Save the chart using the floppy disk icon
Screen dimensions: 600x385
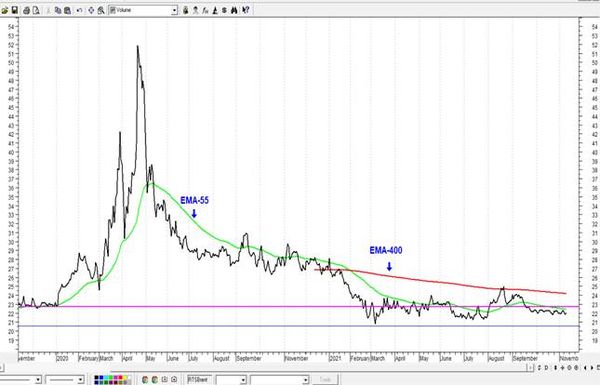(15, 10)
